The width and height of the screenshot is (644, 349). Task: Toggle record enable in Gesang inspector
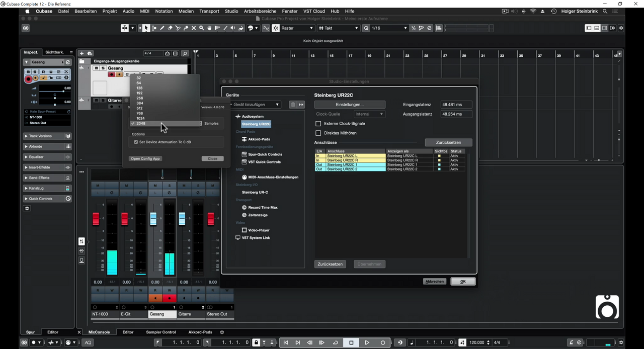28,78
